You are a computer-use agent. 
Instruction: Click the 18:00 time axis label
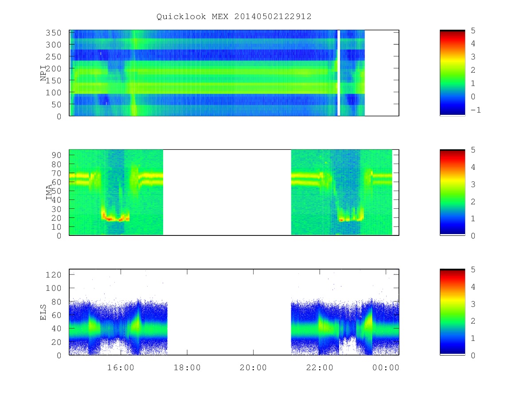[187, 368]
